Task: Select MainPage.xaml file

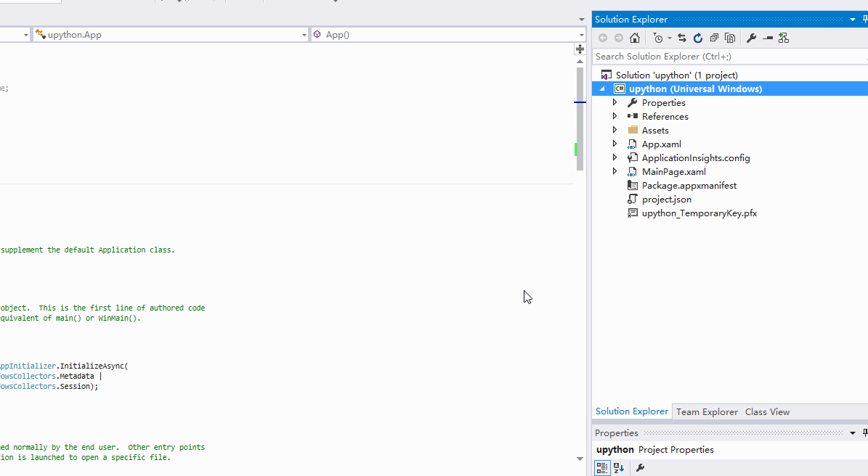Action: click(x=673, y=172)
